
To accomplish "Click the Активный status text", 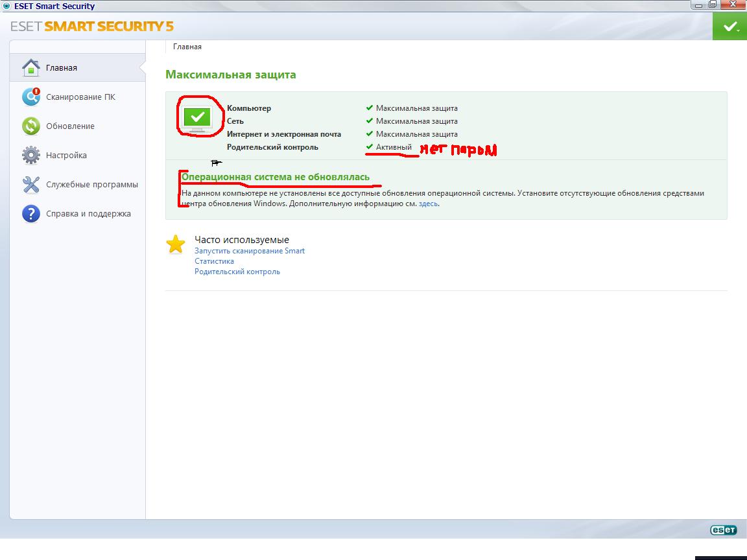I will coord(394,147).
